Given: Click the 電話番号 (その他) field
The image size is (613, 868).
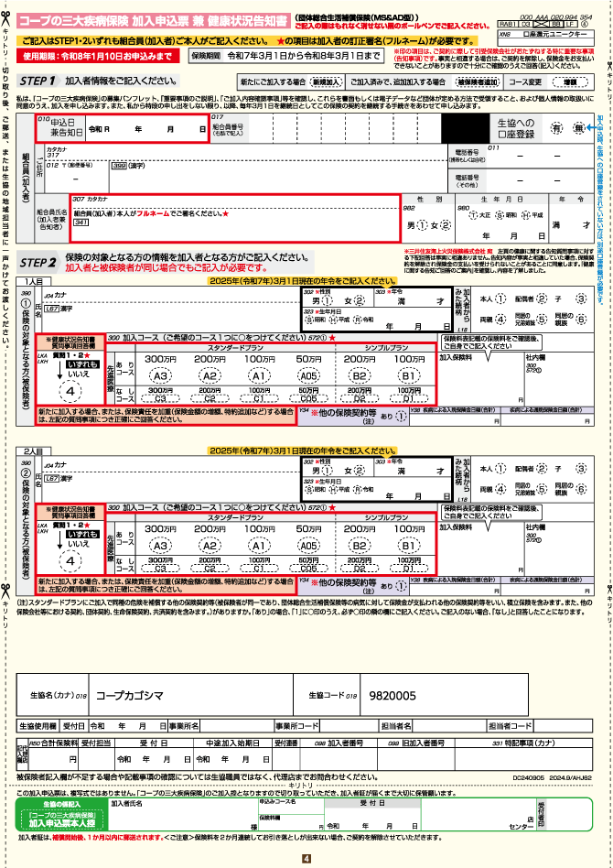Looking at the screenshot, I should point(541,180).
